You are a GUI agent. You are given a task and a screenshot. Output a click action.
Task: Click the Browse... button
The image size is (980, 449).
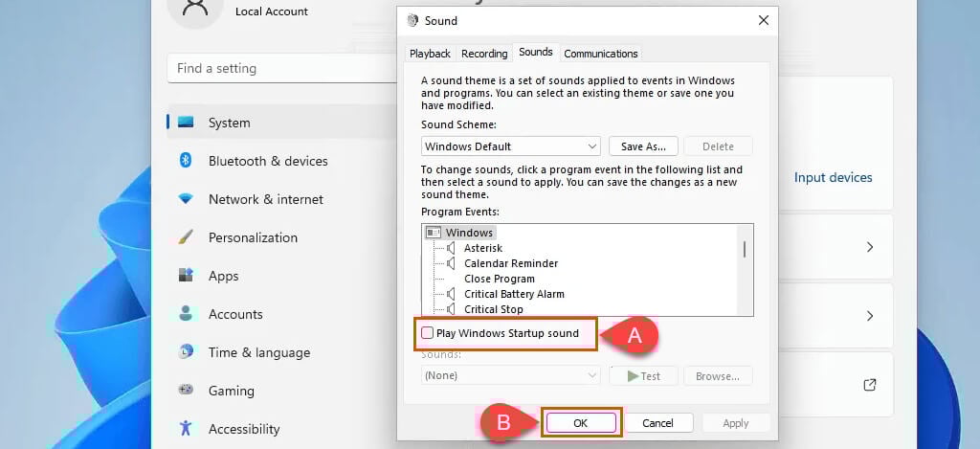[x=718, y=376]
